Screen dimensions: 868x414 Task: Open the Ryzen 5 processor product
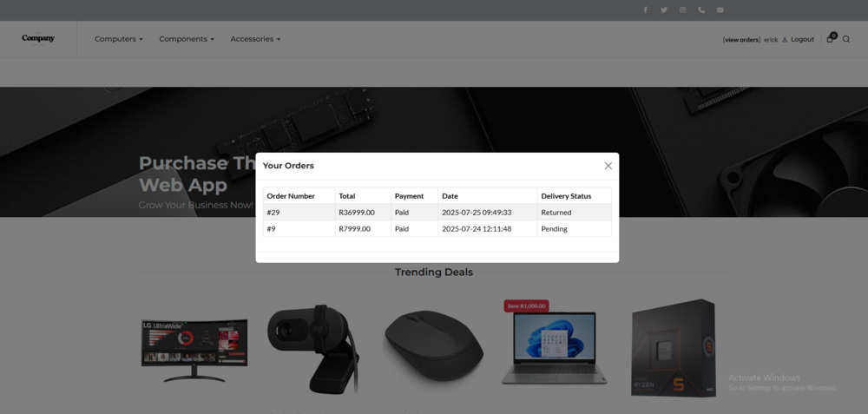(x=674, y=347)
